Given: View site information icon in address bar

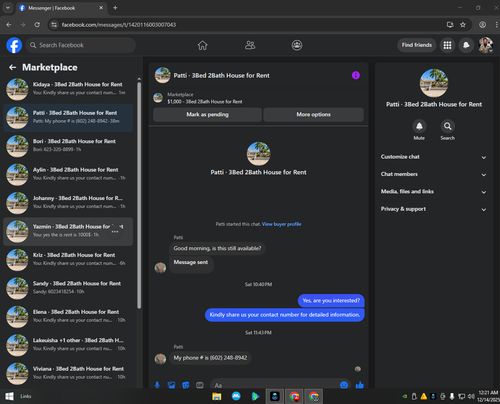Looking at the screenshot, I should pyautogui.click(x=54, y=25).
